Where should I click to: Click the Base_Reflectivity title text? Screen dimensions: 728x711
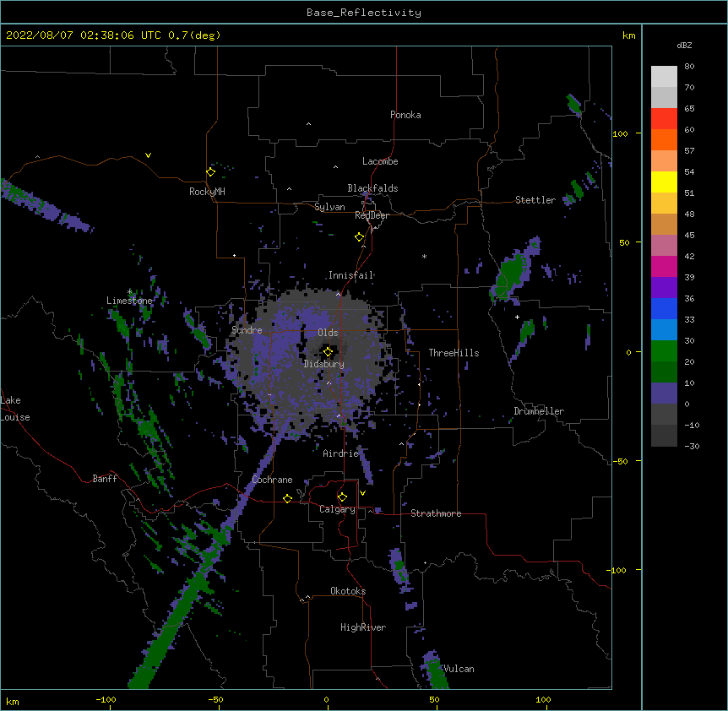(364, 13)
